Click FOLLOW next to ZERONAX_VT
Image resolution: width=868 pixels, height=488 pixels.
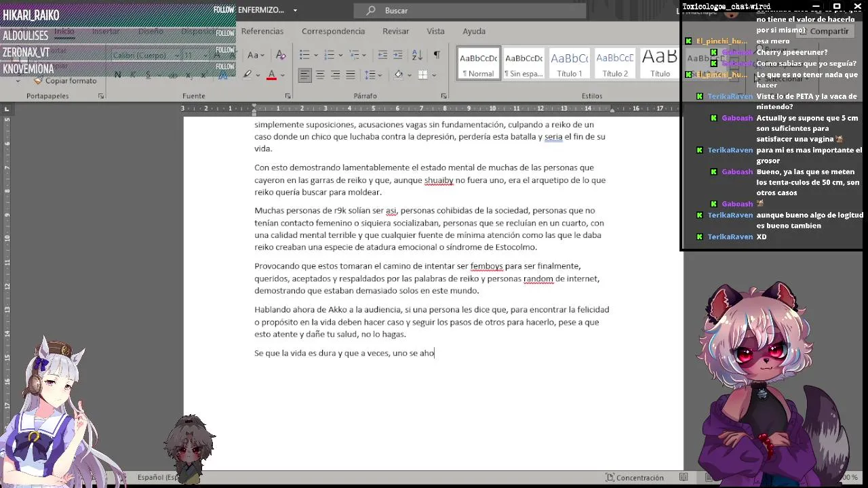(x=224, y=50)
